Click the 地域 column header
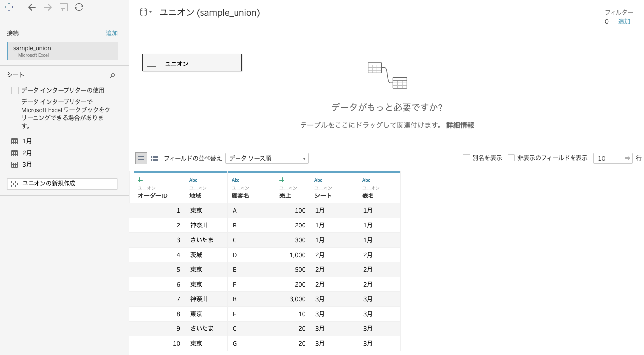The height and width of the screenshot is (355, 644). (206, 188)
